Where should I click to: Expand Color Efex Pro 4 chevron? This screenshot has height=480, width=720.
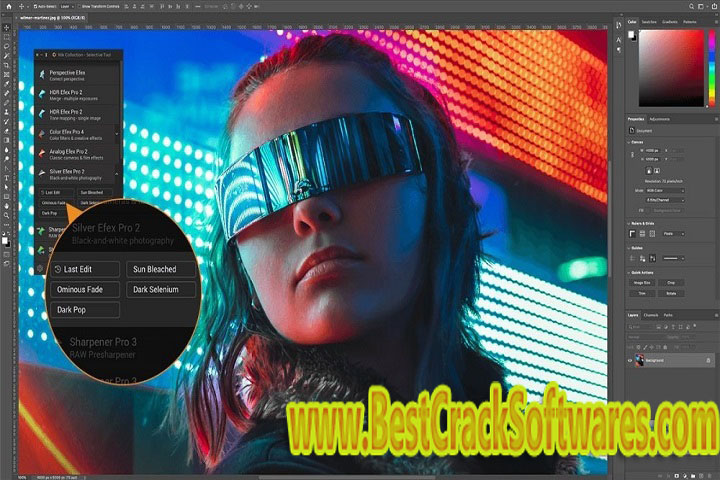pyautogui.click(x=117, y=134)
